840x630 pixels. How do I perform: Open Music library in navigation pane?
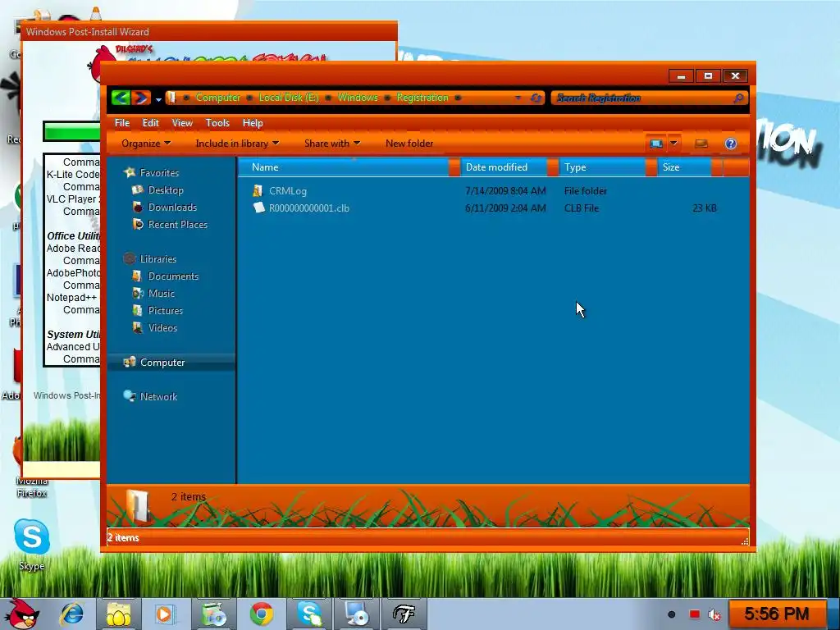[162, 293]
